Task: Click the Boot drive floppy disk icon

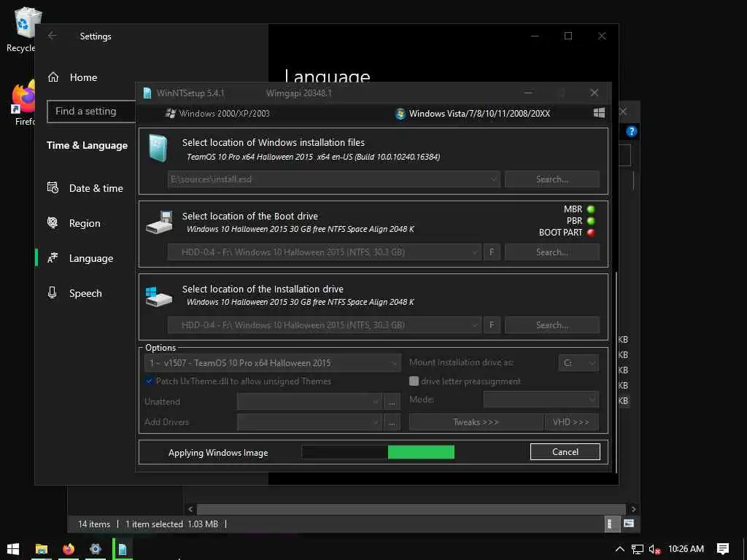Action: [x=160, y=222]
